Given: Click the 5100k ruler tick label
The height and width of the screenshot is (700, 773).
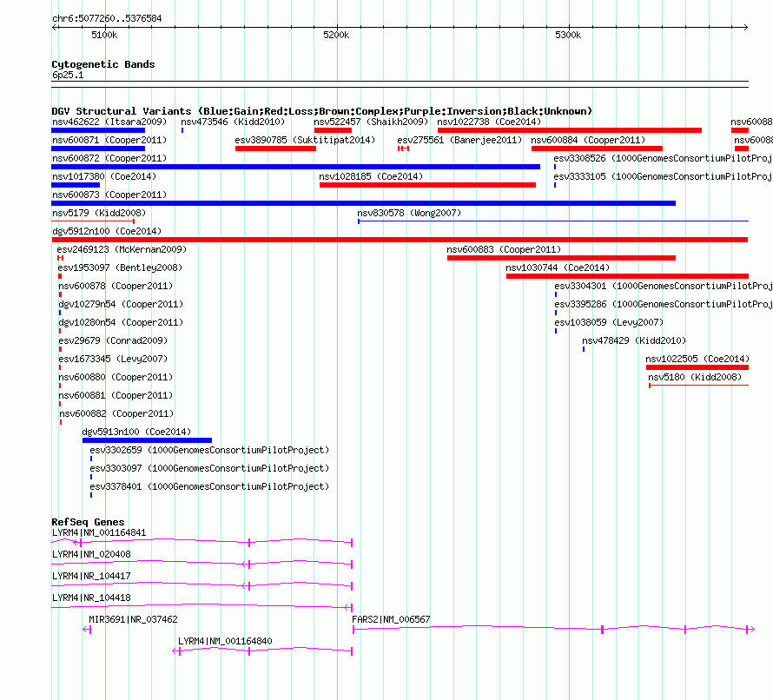Looking at the screenshot, I should (104, 35).
